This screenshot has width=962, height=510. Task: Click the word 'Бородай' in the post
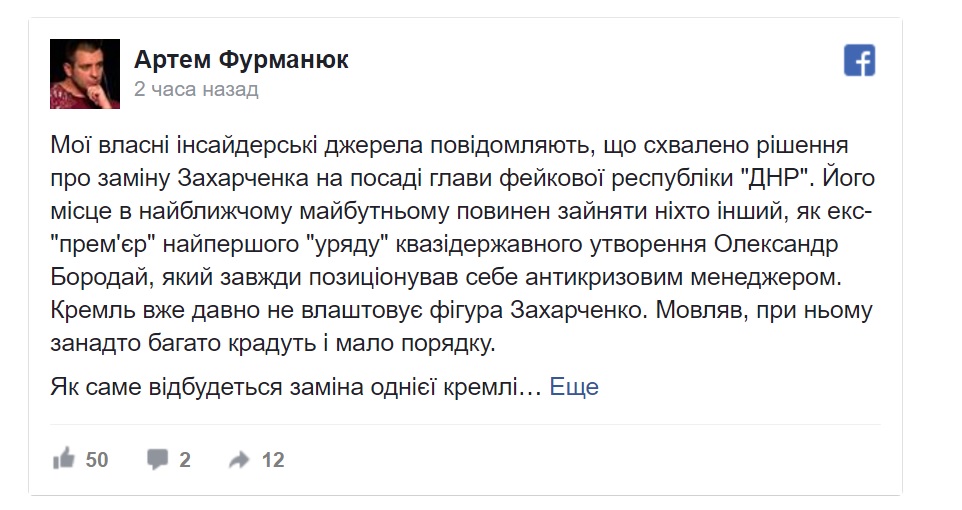(100, 277)
